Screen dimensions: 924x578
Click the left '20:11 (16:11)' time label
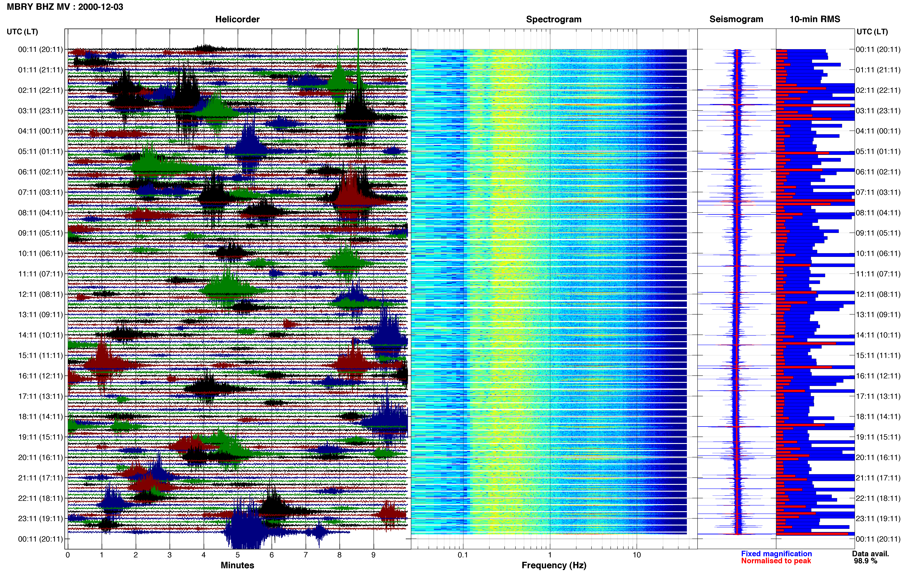41,458
